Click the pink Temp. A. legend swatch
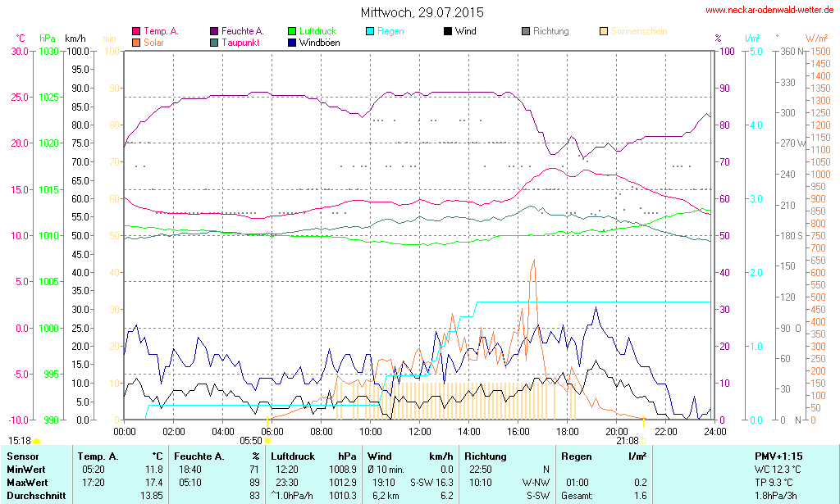840x504 pixels. (136, 31)
